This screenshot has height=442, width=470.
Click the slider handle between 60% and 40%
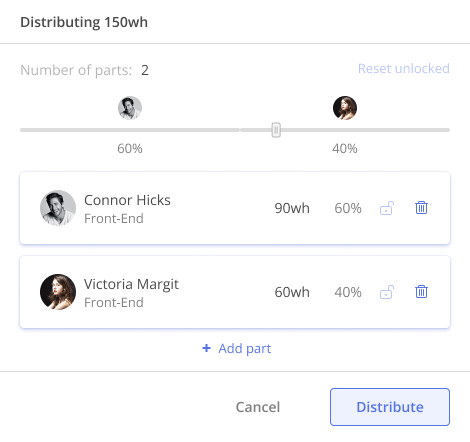click(x=276, y=130)
